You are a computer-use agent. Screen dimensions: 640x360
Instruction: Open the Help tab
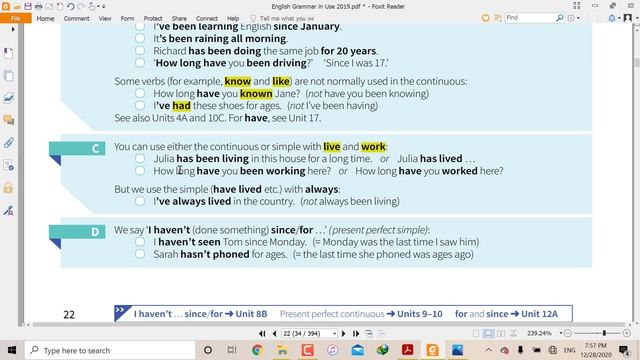click(233, 18)
